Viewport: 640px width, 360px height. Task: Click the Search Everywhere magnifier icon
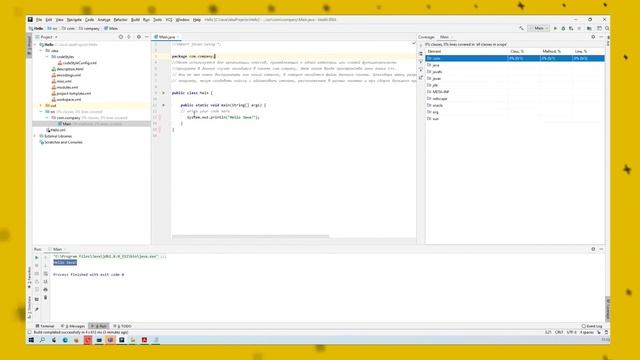[607, 28]
